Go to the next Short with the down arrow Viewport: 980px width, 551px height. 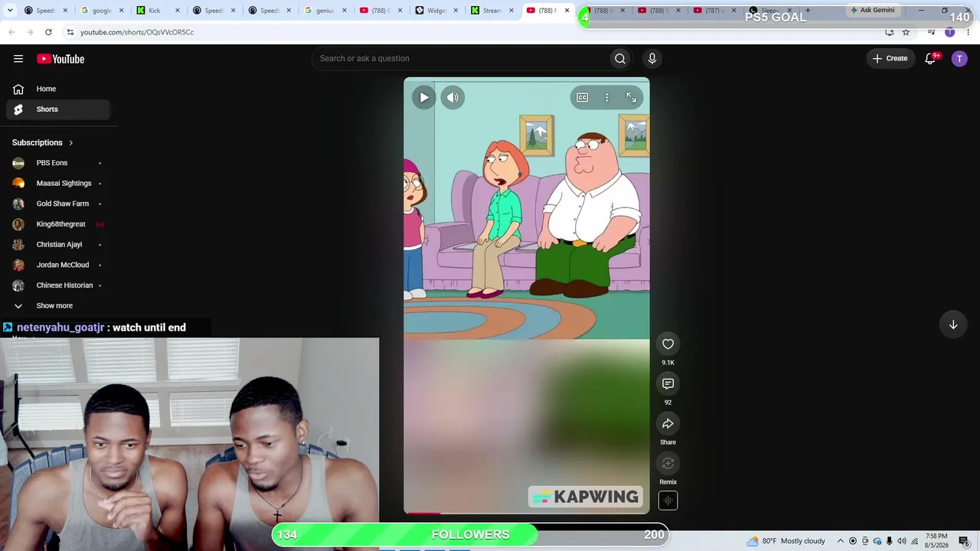[953, 324]
